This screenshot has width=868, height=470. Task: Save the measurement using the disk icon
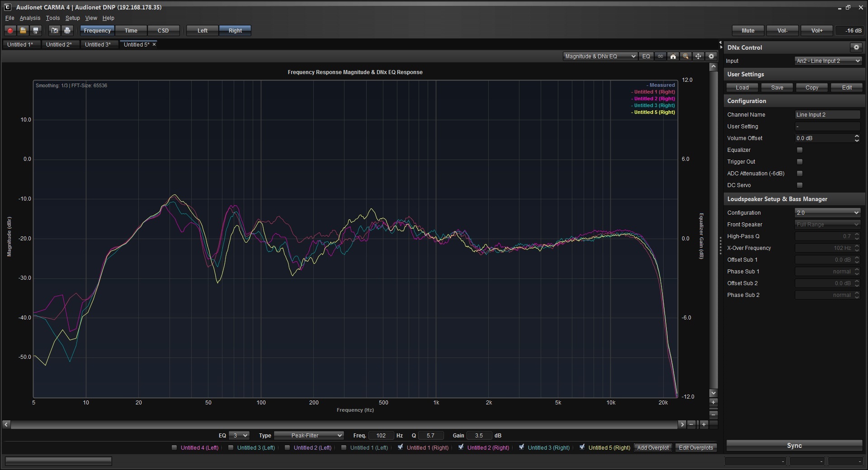pyautogui.click(x=36, y=31)
